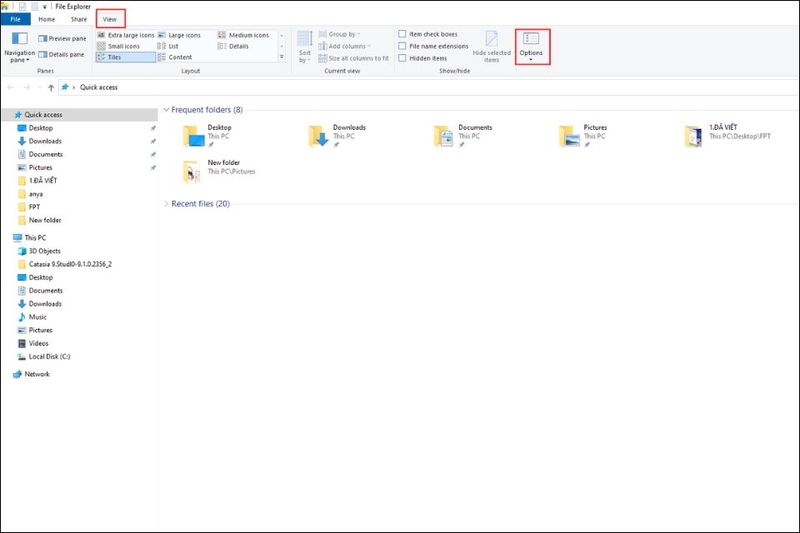Screen dimensions: 800x533
Task: Open Documents tile in Frequent folders
Action: coord(463,136)
